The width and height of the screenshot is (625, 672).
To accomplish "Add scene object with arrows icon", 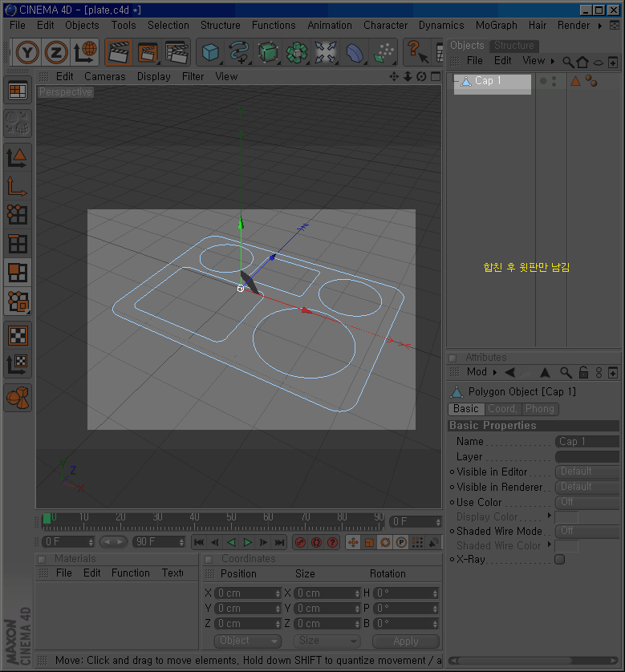I will click(326, 52).
